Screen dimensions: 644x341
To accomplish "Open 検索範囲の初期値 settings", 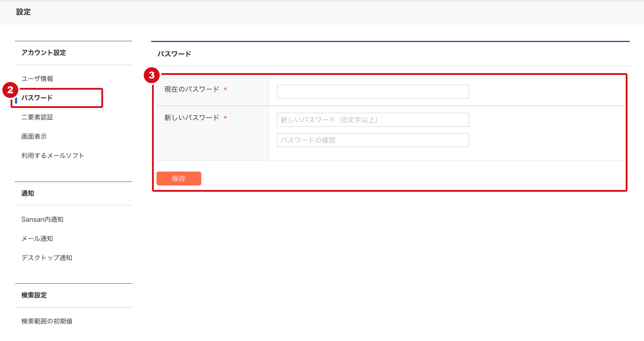I will (47, 321).
